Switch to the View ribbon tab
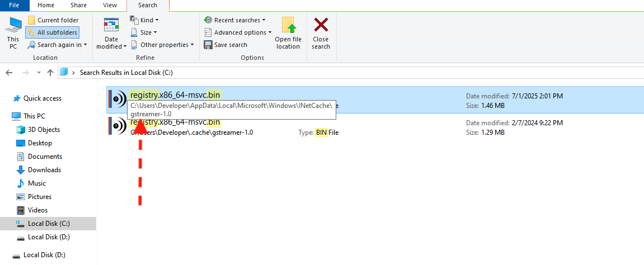The width and height of the screenshot is (644, 265). tap(110, 6)
